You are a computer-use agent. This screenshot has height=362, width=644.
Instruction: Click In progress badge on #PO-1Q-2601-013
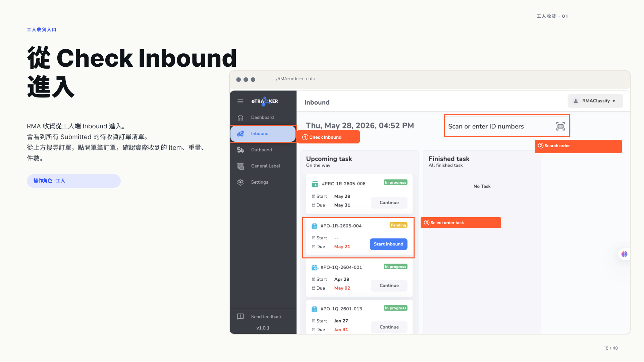395,308
